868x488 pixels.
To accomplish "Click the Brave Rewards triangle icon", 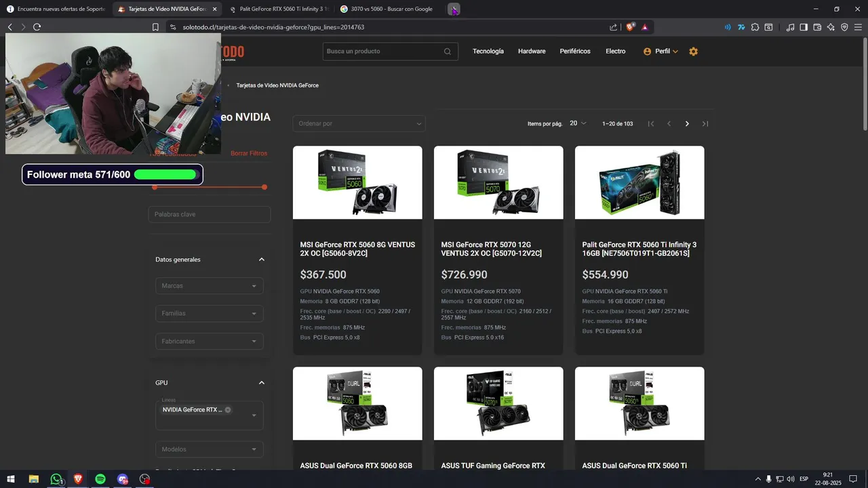I will [644, 27].
